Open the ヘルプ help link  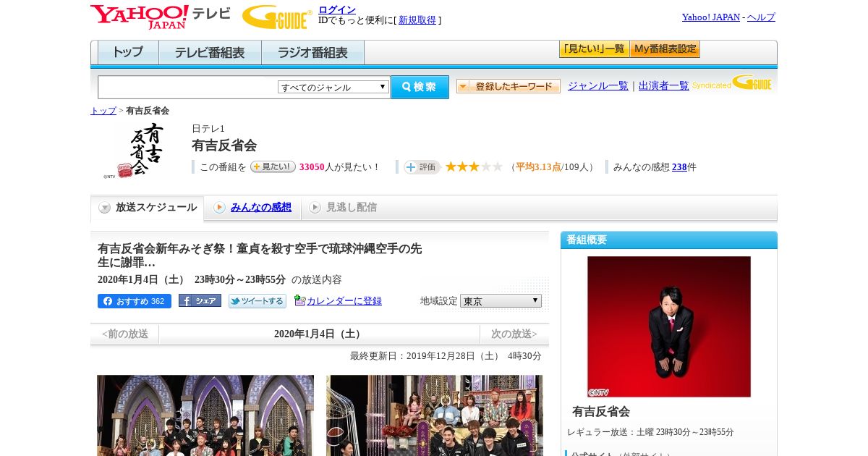761,17
